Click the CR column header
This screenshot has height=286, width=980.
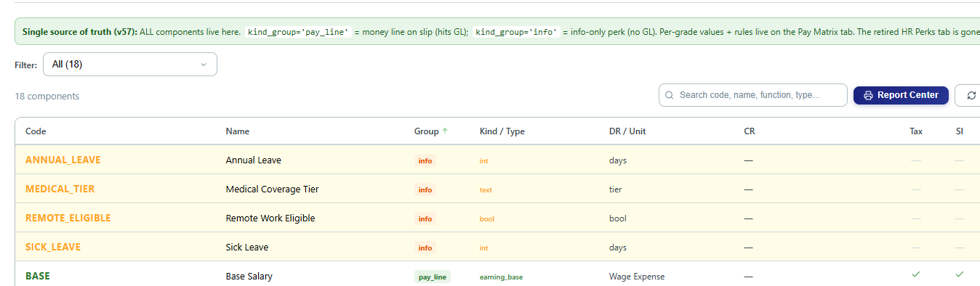point(750,131)
